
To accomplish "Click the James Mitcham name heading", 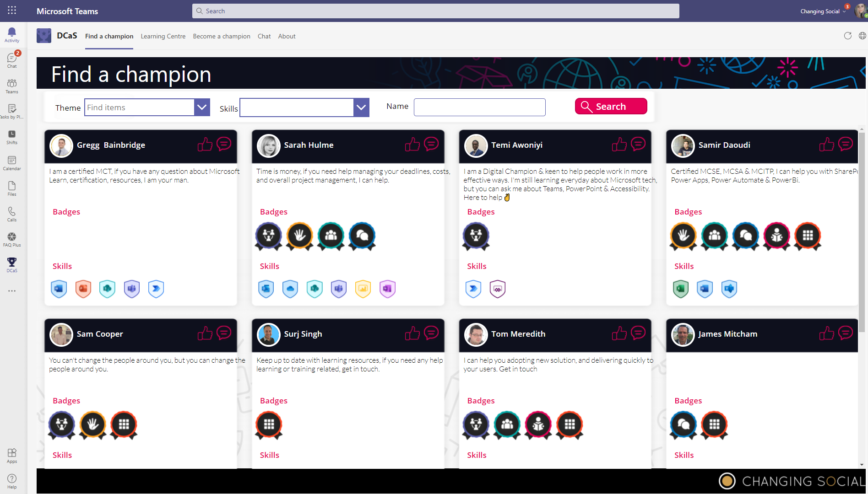I will (727, 334).
